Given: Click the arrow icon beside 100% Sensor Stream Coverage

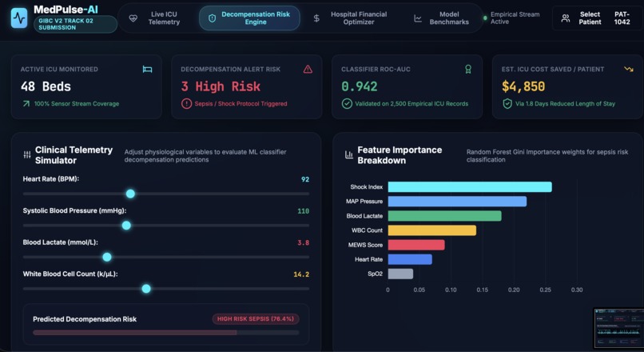Looking at the screenshot, I should [26, 104].
